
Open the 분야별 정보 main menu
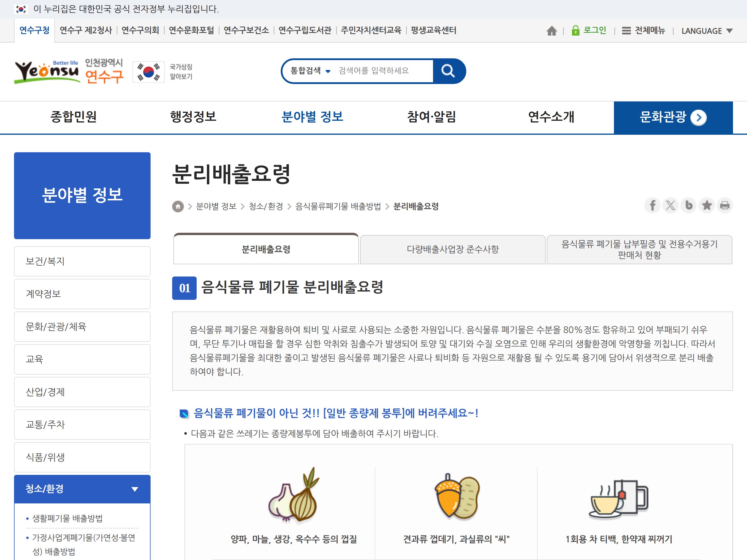pyautogui.click(x=313, y=117)
